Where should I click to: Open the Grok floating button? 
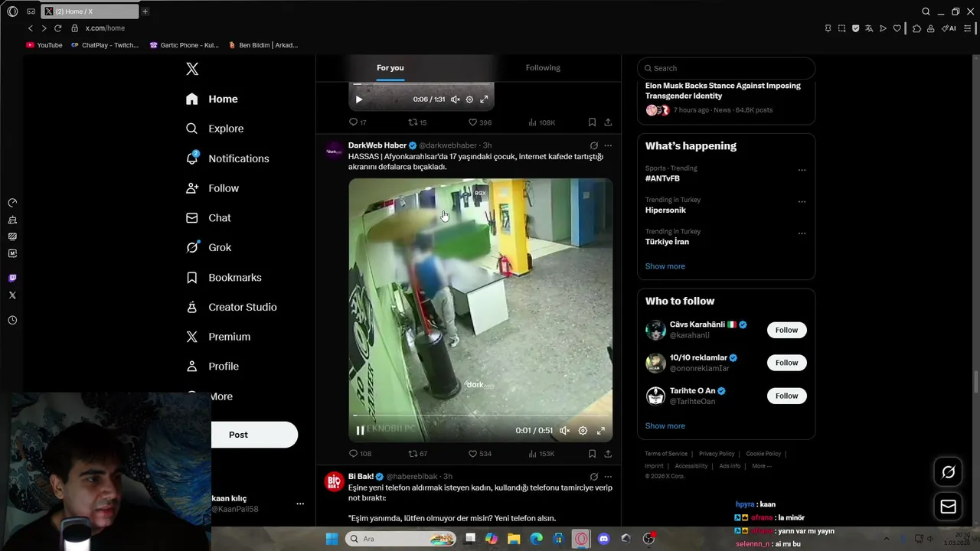(948, 472)
